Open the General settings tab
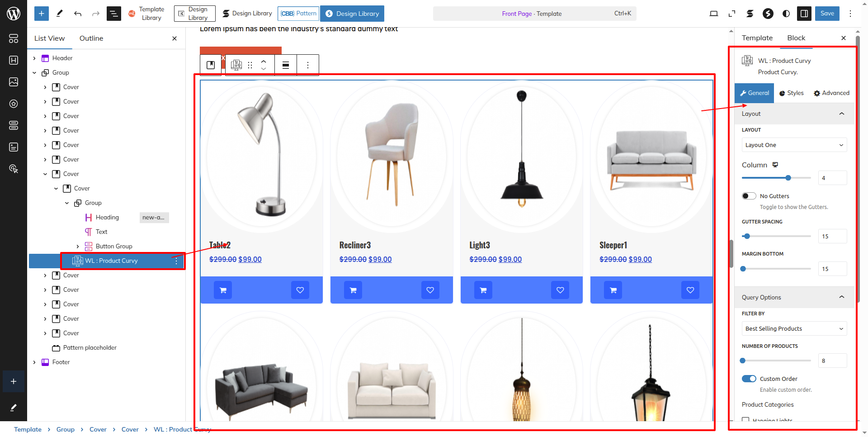Screen dimensions: 868x437 [754, 93]
